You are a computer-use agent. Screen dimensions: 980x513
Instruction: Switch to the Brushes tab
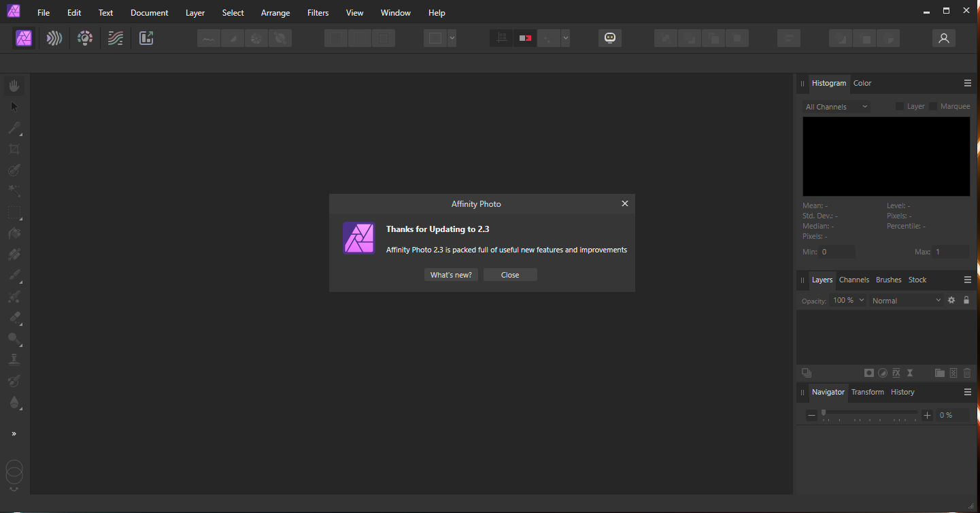[889, 280]
